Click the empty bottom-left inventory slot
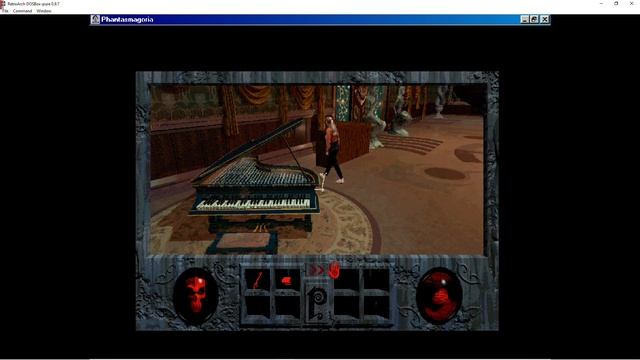640x360 pixels. point(257,306)
